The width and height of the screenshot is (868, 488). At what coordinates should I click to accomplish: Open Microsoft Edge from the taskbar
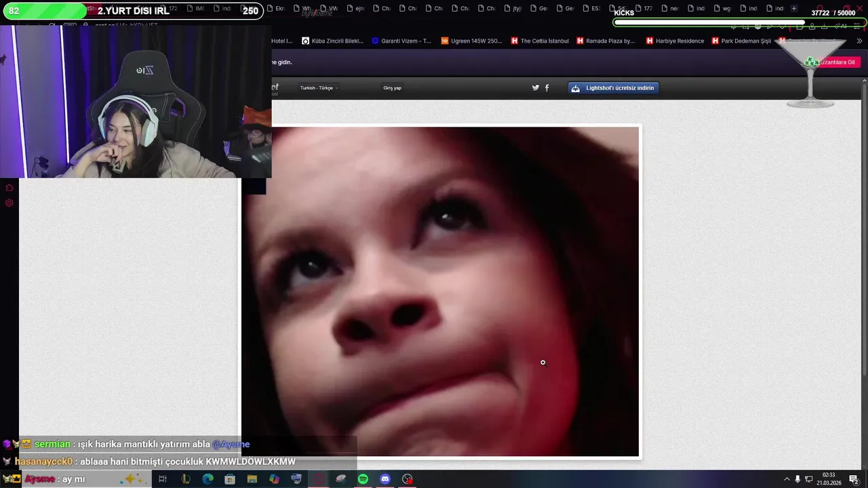point(208,479)
